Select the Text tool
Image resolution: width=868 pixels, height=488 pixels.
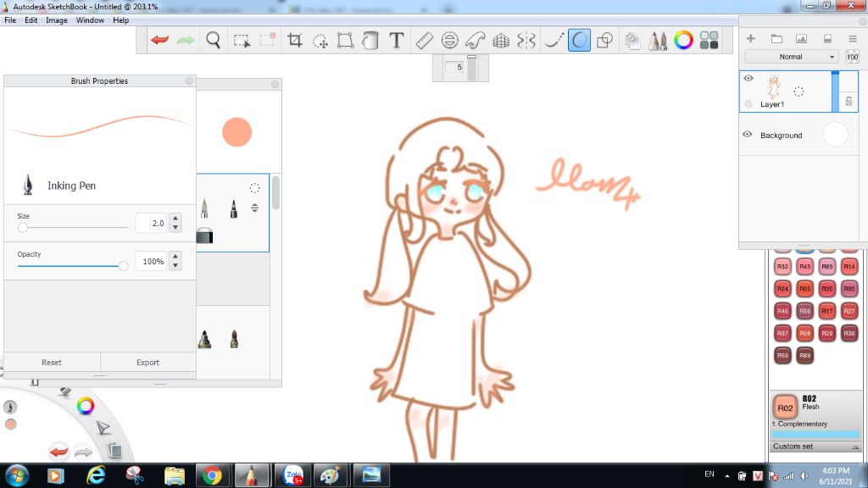(x=397, y=40)
